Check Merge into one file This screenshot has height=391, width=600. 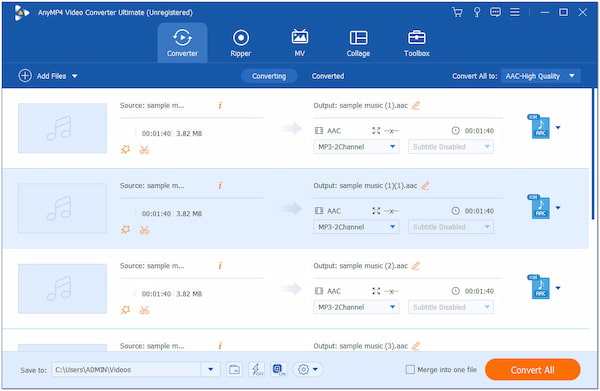point(410,370)
